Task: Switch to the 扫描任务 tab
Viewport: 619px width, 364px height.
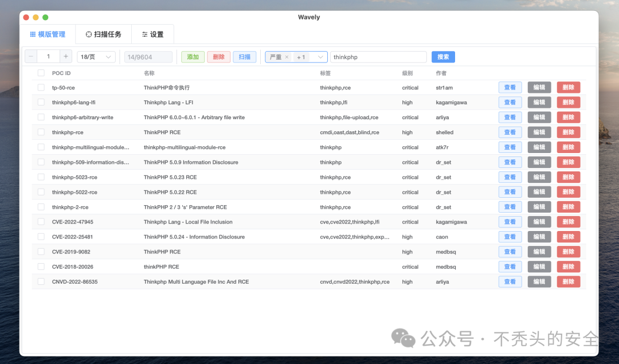Action: pos(103,34)
